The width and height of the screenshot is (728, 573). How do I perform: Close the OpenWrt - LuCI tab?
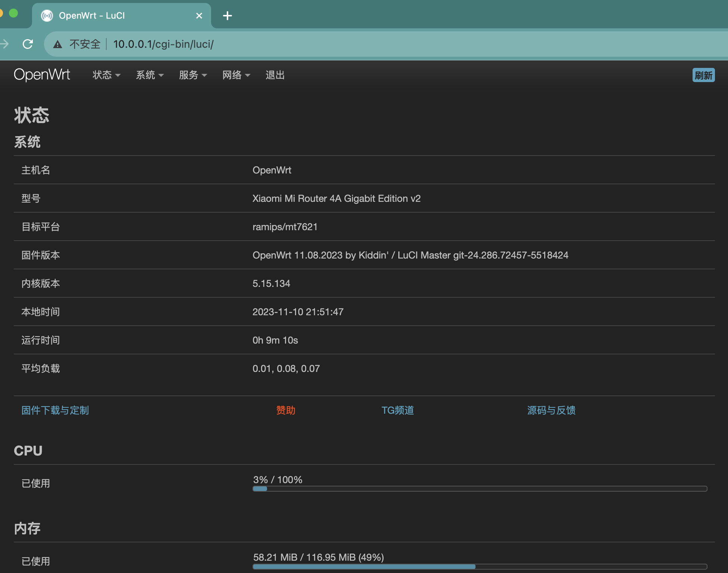click(199, 16)
